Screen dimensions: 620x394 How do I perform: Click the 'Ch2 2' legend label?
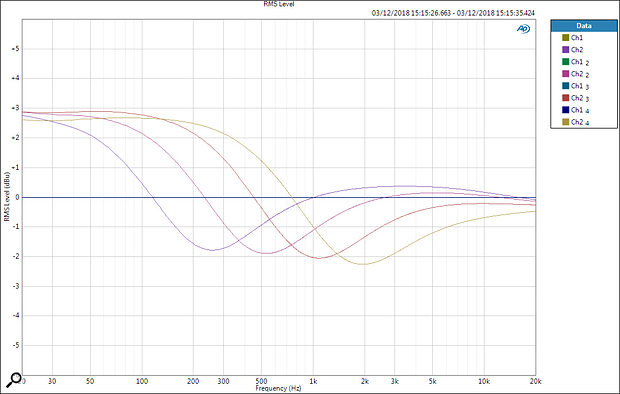point(580,74)
